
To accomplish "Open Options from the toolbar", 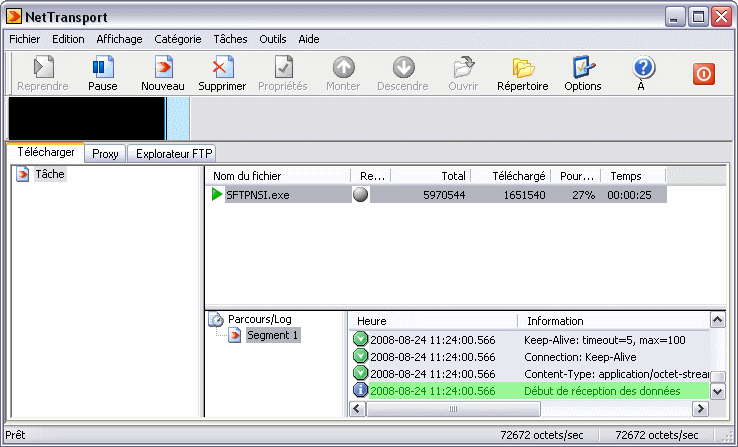I will coord(583,68).
